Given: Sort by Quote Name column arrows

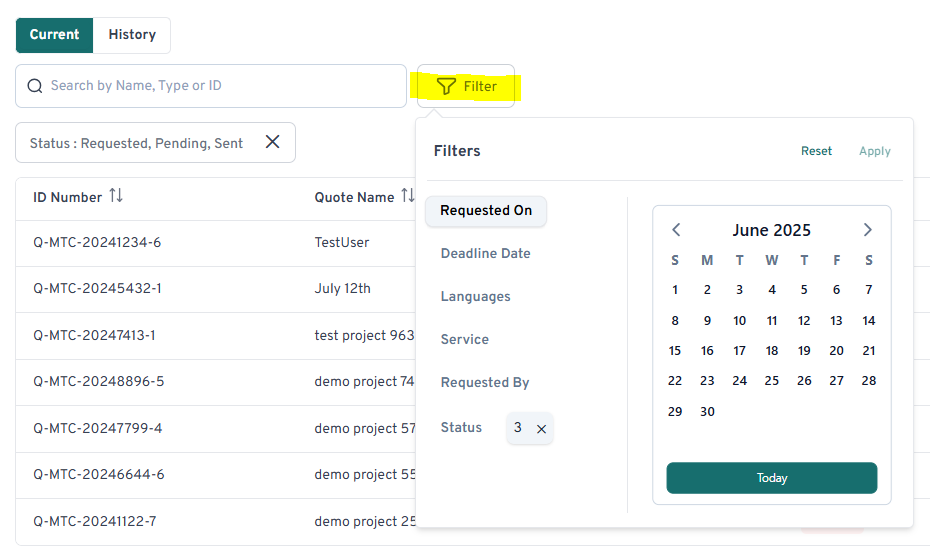Looking at the screenshot, I should pyautogui.click(x=407, y=196).
